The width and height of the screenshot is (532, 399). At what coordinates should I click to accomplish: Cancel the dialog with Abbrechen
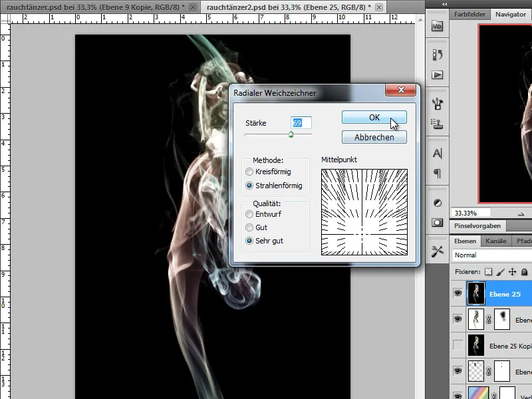pyautogui.click(x=374, y=137)
